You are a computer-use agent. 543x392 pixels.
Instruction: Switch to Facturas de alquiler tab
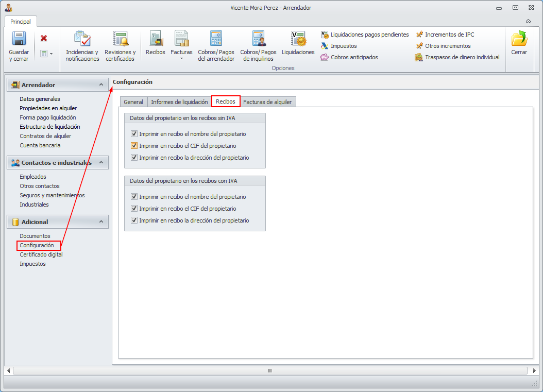click(x=267, y=102)
